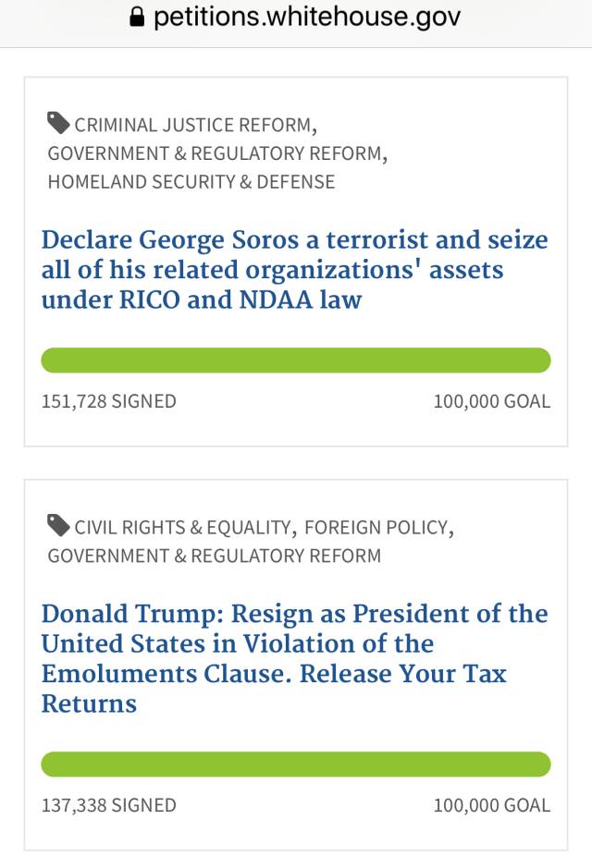Click the Soros petition green progress bar
The image size is (592, 868).
click(296, 361)
